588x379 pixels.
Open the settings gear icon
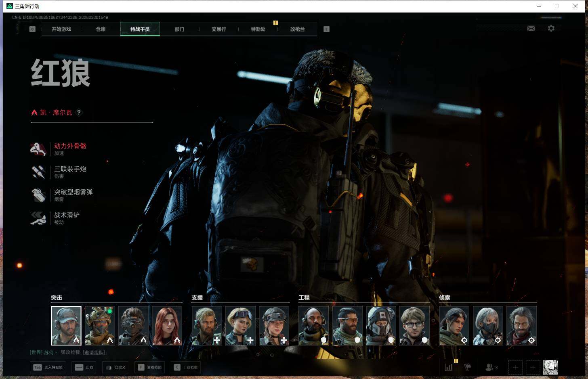pos(551,28)
